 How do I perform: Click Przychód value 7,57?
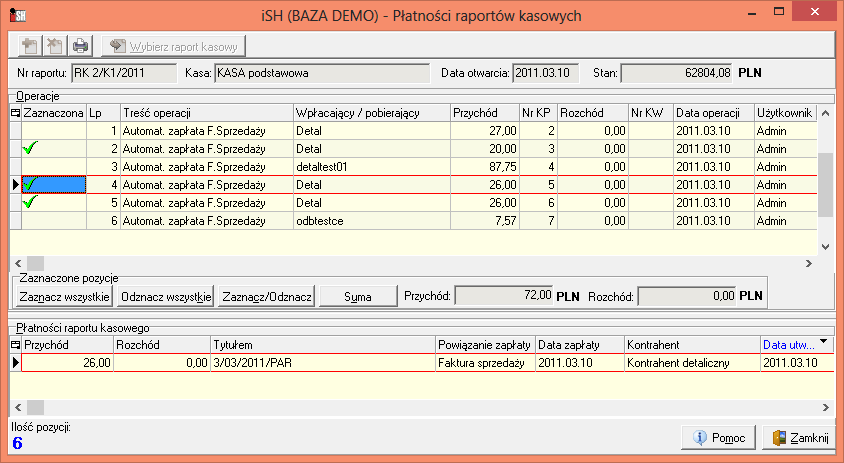coord(484,221)
